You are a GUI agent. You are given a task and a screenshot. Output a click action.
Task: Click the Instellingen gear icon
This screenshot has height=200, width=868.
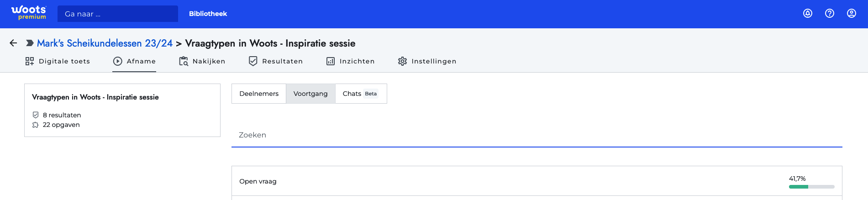point(402,61)
